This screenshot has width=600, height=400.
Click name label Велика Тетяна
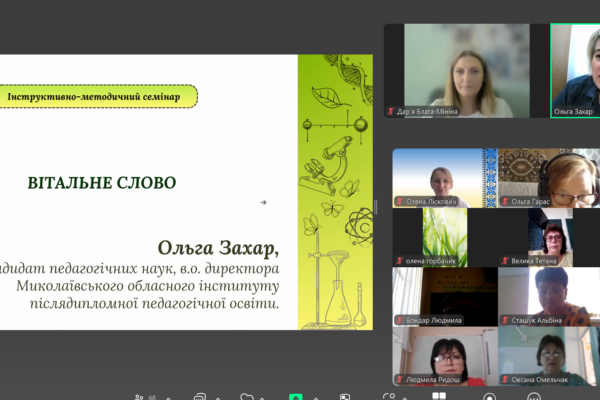(x=533, y=261)
